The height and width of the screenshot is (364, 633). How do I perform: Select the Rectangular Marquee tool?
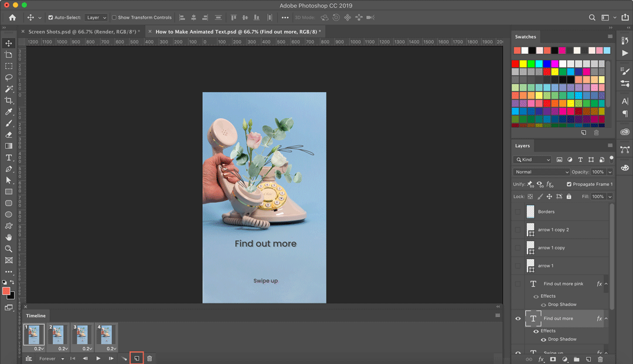click(8, 66)
